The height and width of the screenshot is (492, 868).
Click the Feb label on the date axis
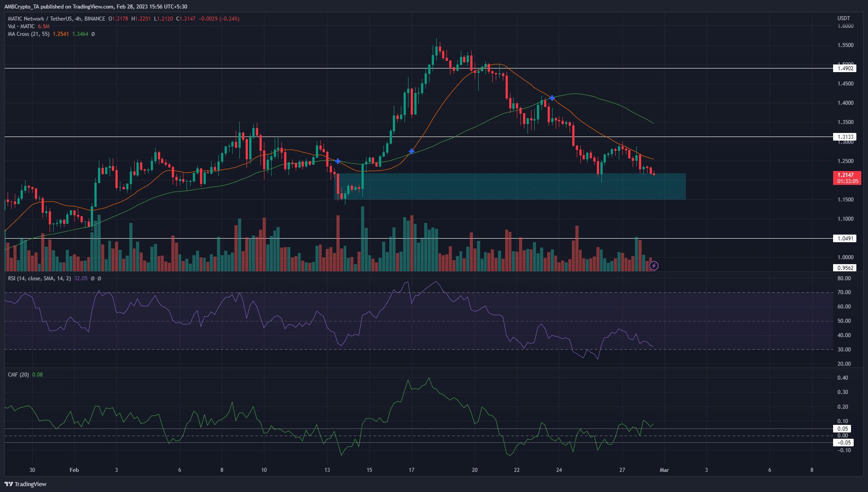click(74, 470)
